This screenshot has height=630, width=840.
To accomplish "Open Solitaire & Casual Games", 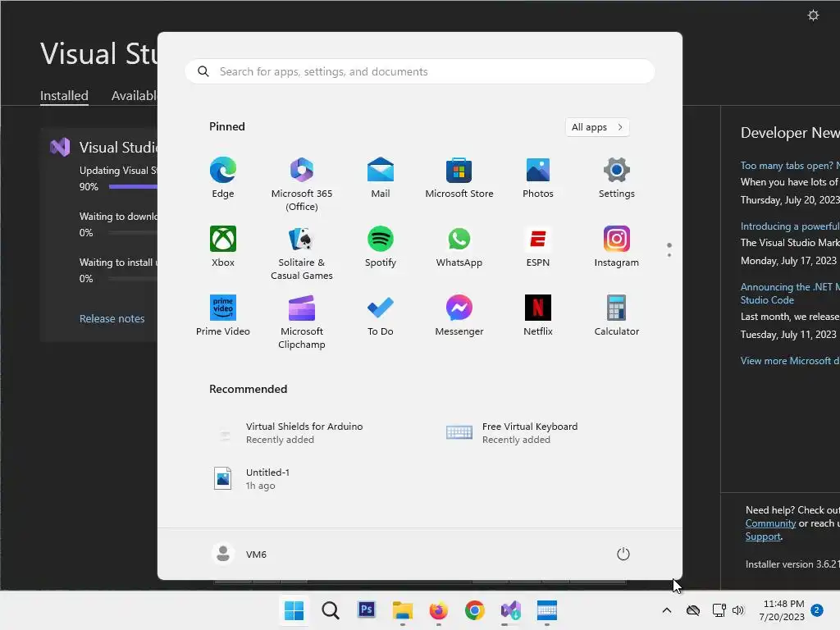I will point(302,253).
